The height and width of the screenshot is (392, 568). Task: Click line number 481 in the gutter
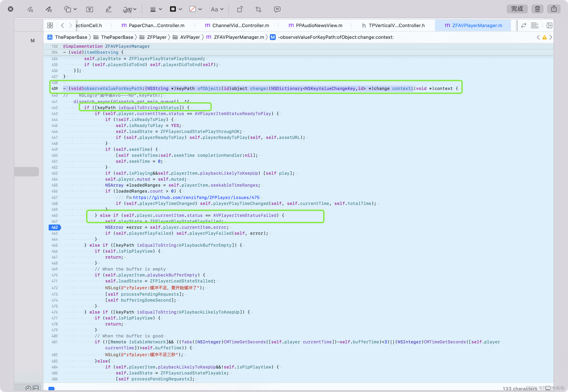pos(55,342)
